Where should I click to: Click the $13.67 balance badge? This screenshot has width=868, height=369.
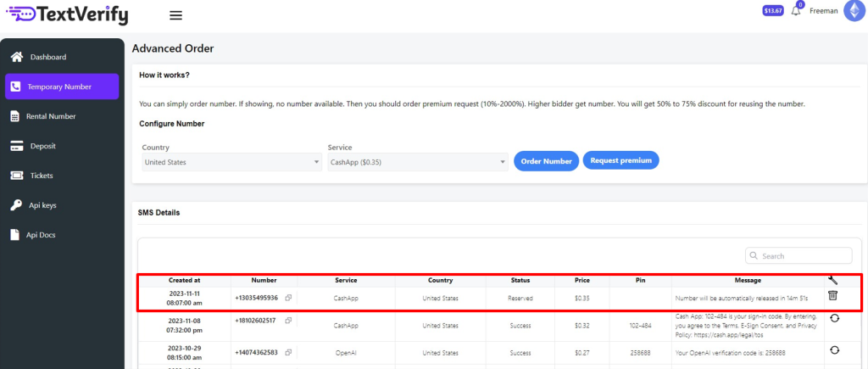click(773, 11)
